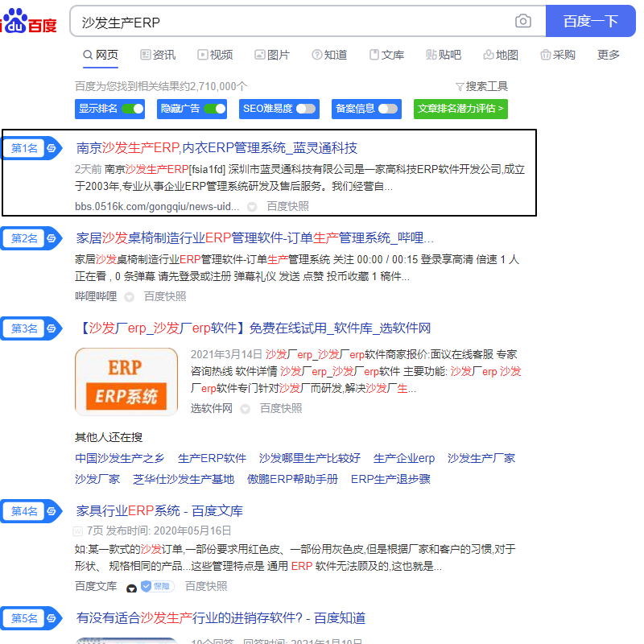Search related query 沙发哪里生产比较好

310,458
